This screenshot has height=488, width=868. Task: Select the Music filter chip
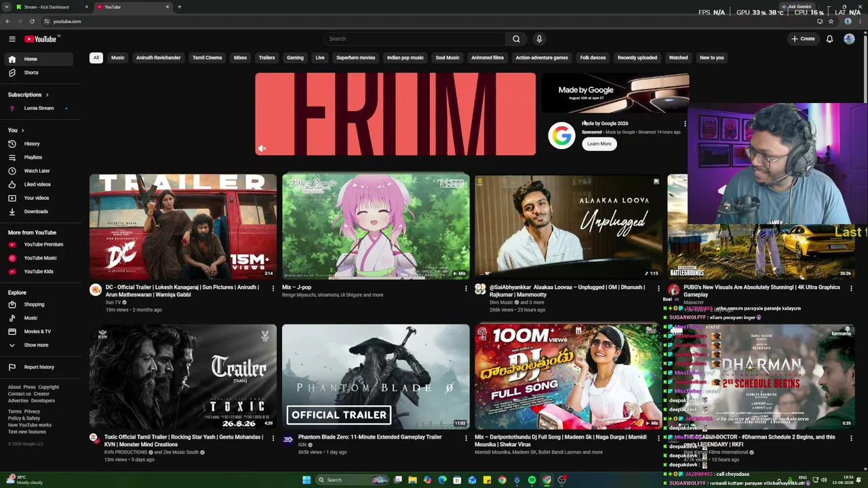[x=118, y=58]
